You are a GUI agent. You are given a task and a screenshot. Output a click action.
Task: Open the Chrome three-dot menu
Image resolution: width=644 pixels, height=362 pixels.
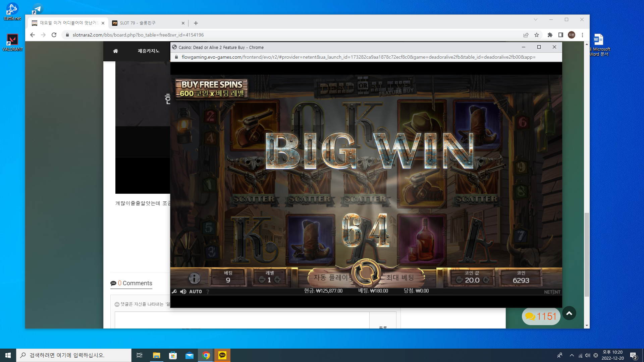point(583,35)
